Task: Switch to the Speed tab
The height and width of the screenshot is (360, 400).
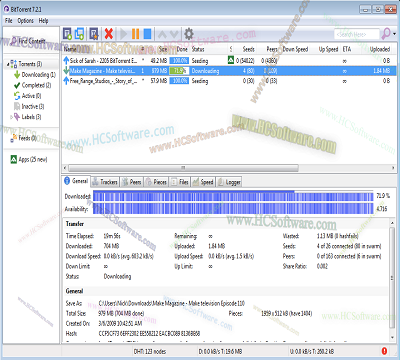Action: [203, 182]
